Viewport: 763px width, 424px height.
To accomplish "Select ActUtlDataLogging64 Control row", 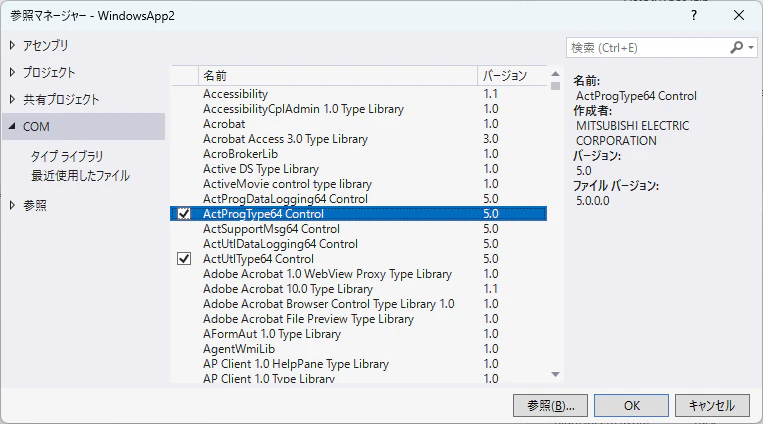I will 359,244.
